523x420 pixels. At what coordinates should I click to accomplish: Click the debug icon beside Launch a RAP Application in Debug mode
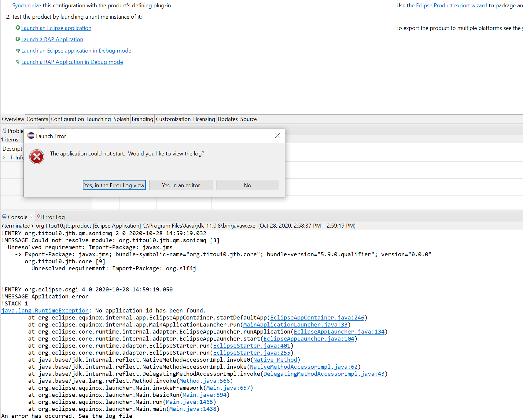click(18, 62)
